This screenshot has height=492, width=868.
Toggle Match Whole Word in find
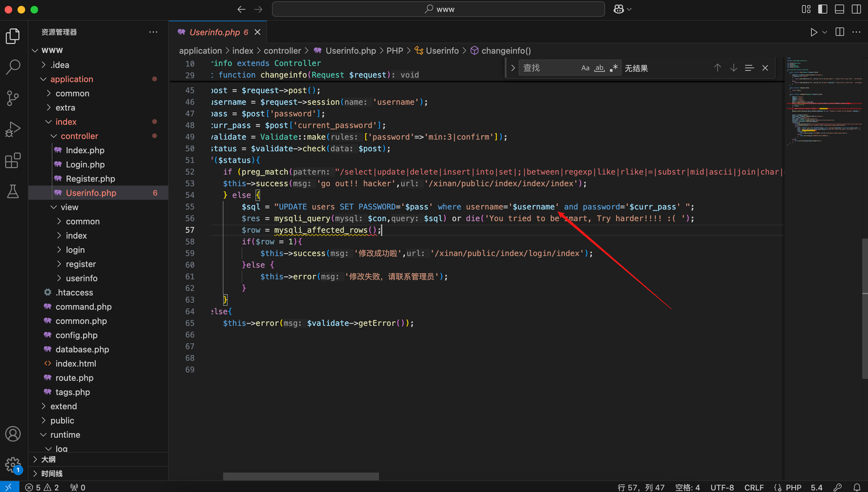pos(599,68)
